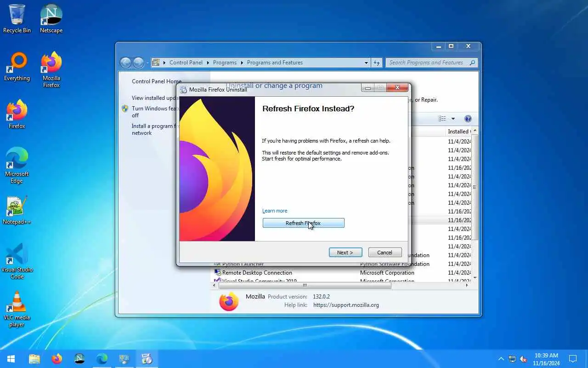Click the 132.0.2 product version value
This screenshot has height=368, width=588.
click(x=322, y=297)
